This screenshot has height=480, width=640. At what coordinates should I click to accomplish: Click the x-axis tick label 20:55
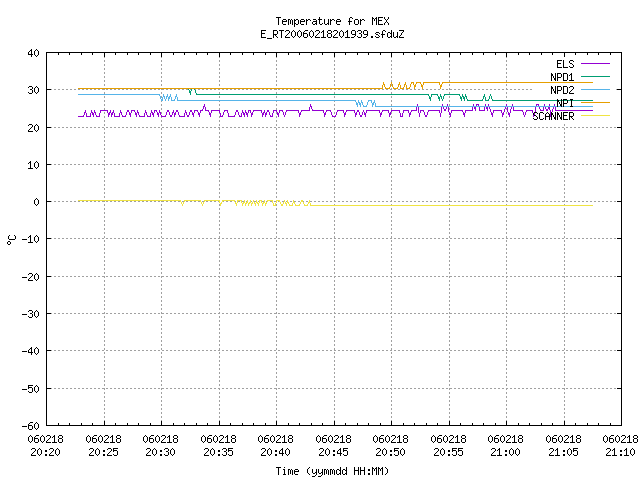(449, 452)
